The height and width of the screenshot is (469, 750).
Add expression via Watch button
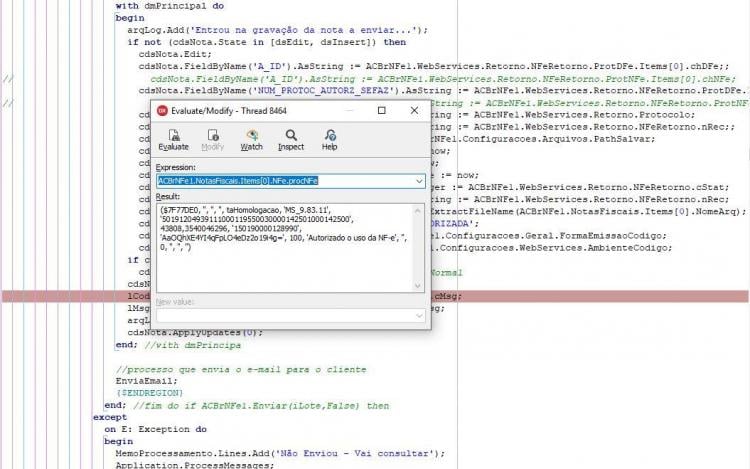(x=252, y=140)
